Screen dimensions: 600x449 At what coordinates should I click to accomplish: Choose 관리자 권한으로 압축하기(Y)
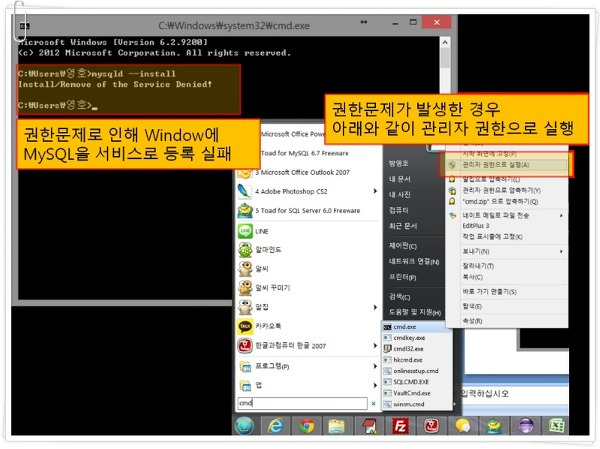point(506,190)
